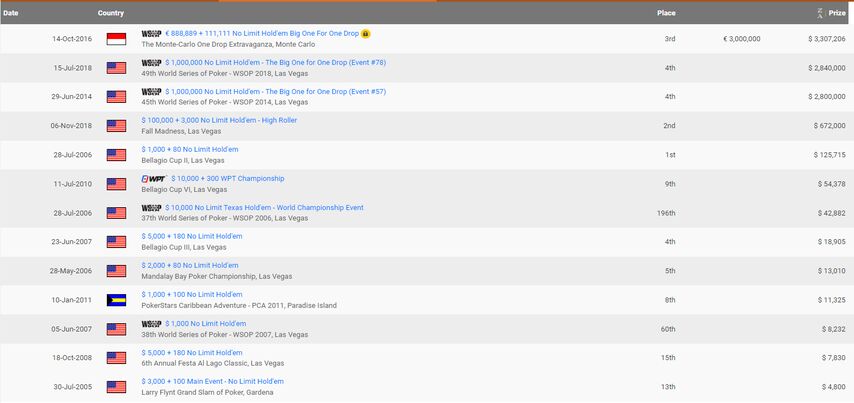Select the Larry Flynt Grand Slam of Poker text
This screenshot has height=403, width=854.
208,392
